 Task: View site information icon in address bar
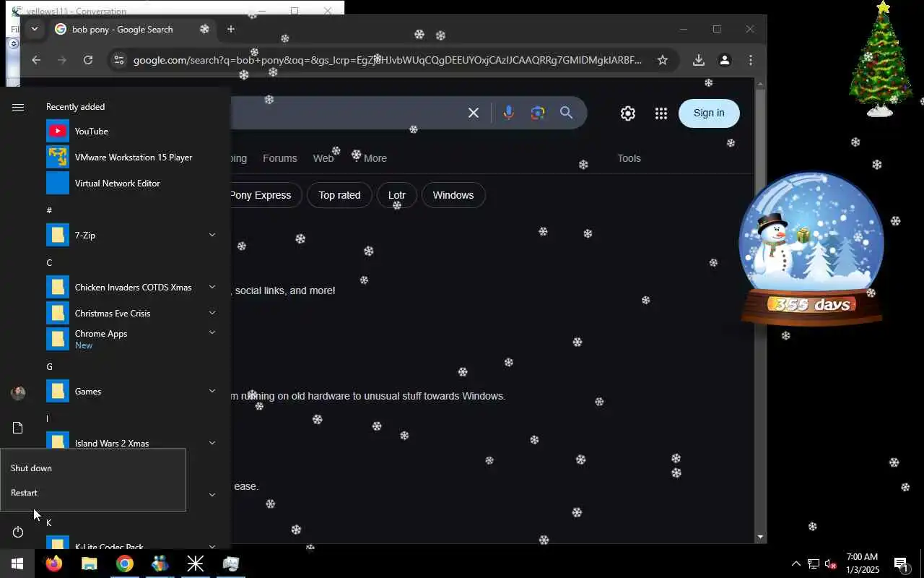pos(119,60)
